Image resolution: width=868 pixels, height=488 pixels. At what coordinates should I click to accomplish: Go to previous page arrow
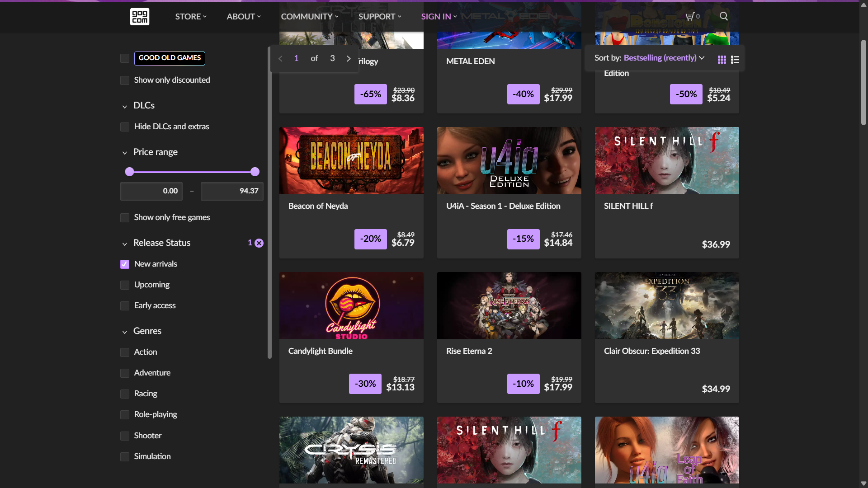coord(280,59)
